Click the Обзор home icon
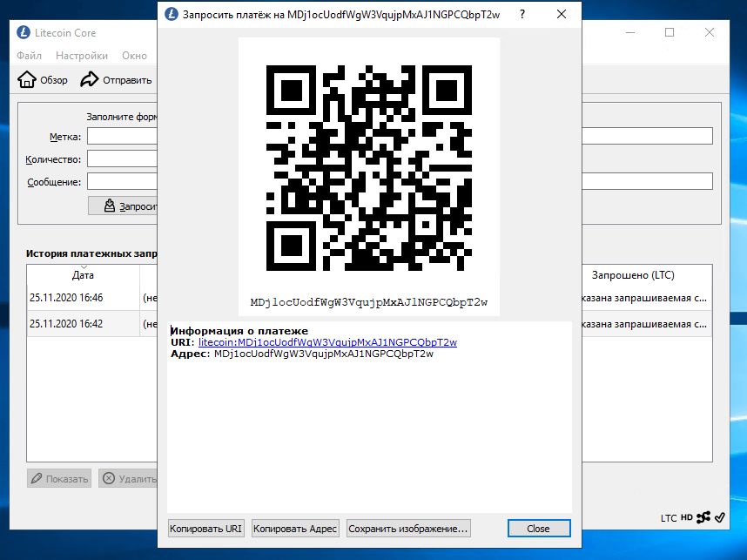Viewport: 747px width, 560px height. tap(27, 80)
